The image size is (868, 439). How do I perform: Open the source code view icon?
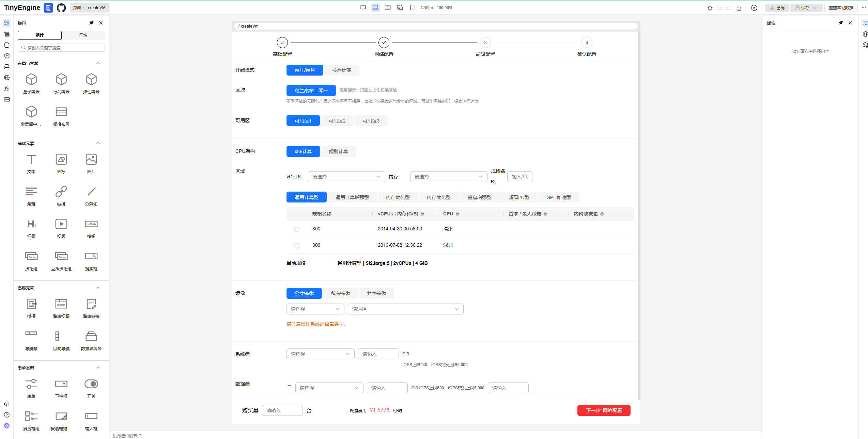click(x=6, y=404)
